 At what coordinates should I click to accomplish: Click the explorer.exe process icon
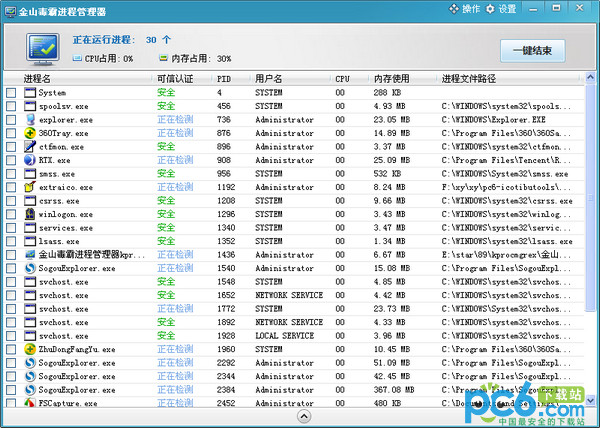30,120
